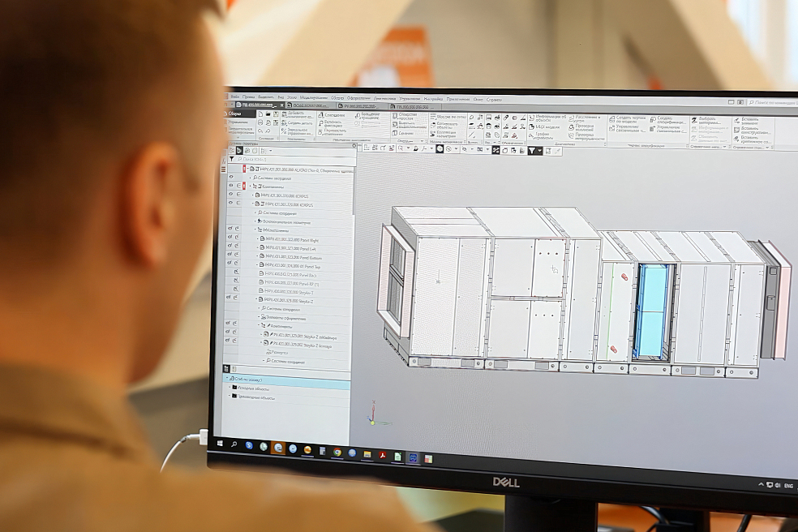Click the Print icon in quick toolbar
Image resolution: width=798 pixels, height=532 pixels.
click(260, 123)
